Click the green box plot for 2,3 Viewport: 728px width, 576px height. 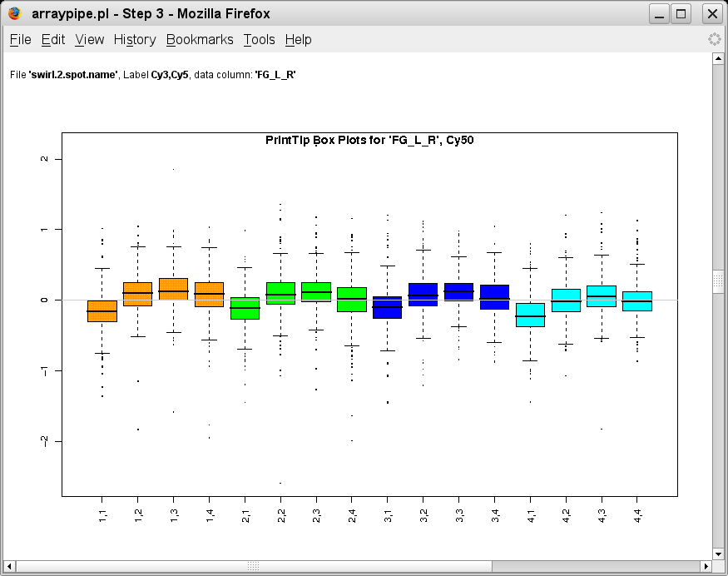point(316,292)
